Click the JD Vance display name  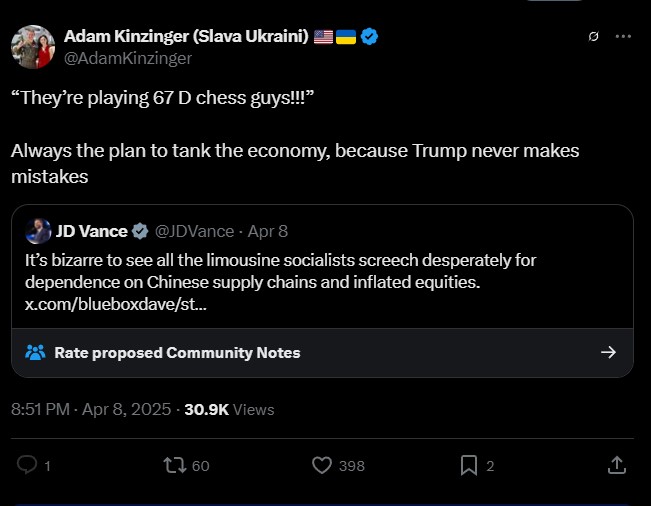click(x=90, y=231)
